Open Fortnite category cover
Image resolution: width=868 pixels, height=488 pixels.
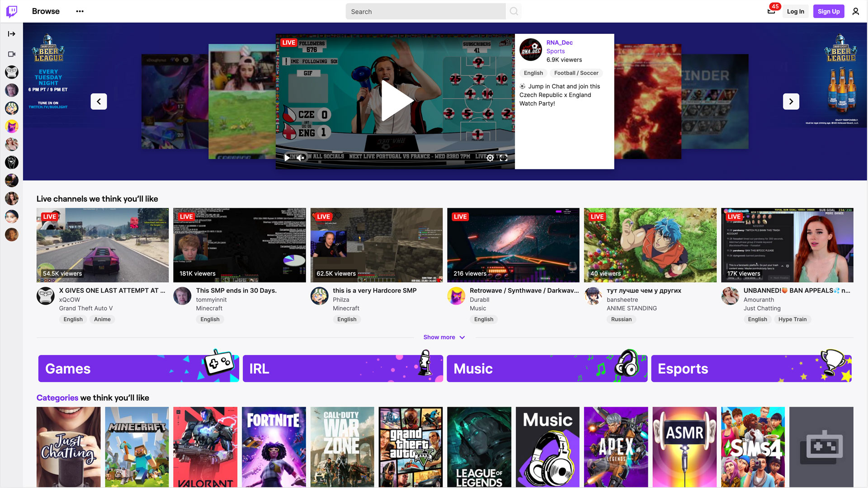tap(274, 447)
